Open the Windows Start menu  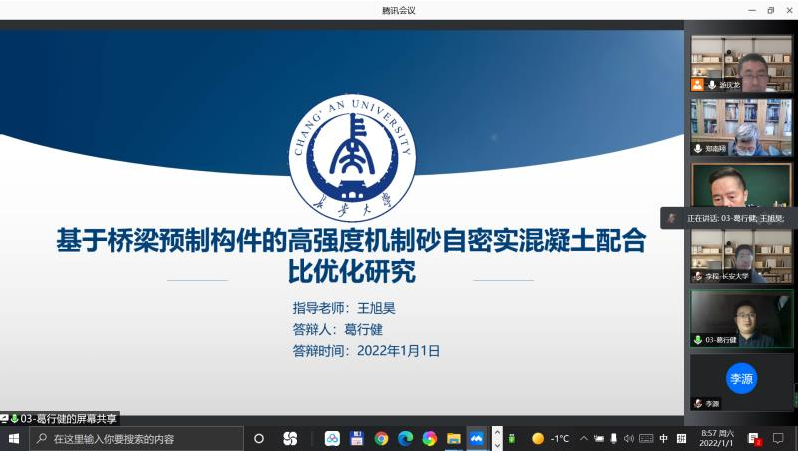[x=14, y=438]
